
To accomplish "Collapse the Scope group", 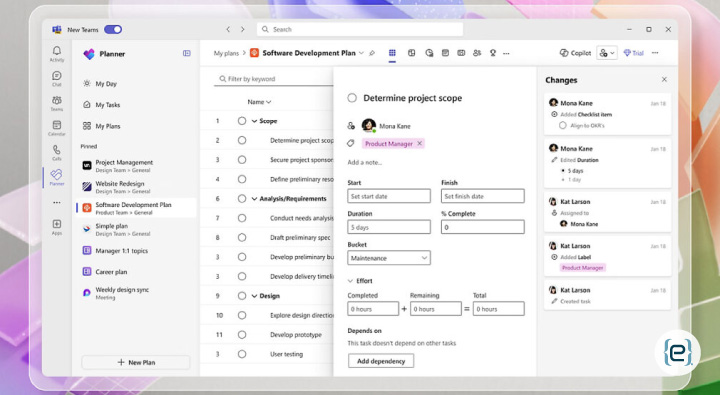I will 254,121.
